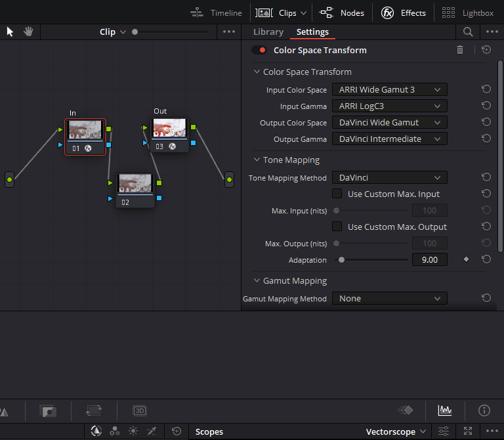Enable Use Custom Max. Input checkbox
Screen dimensions: 504x440
(x=337, y=194)
